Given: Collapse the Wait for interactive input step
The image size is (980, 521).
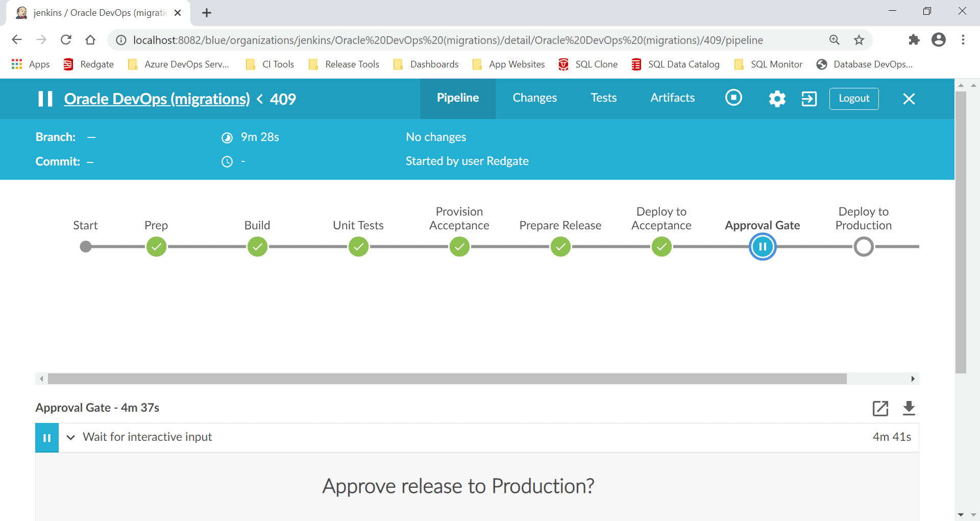Looking at the screenshot, I should tap(71, 437).
